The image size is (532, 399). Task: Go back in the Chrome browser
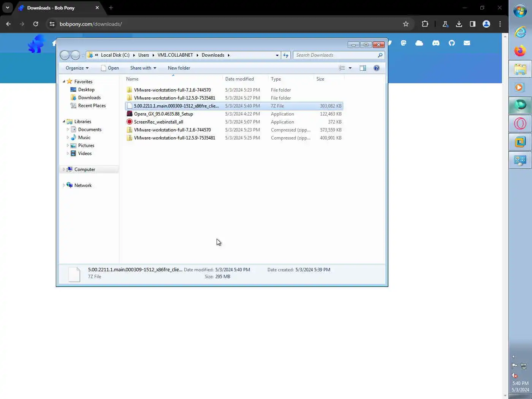[8, 24]
